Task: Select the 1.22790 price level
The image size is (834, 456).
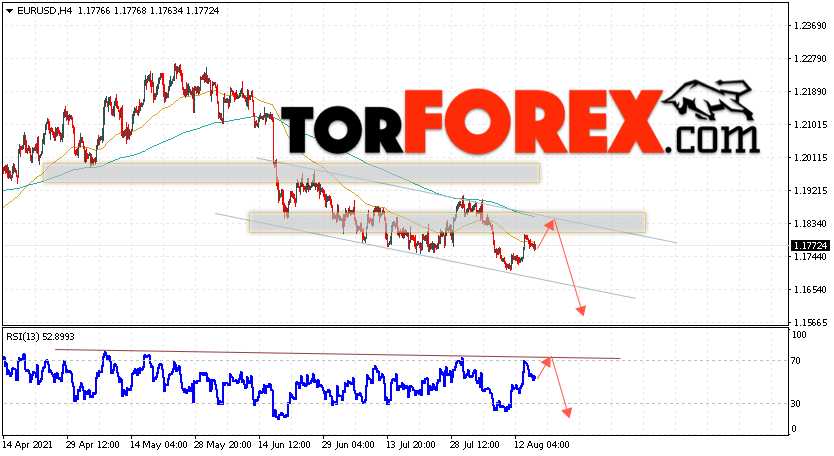Action: pyautogui.click(x=810, y=59)
